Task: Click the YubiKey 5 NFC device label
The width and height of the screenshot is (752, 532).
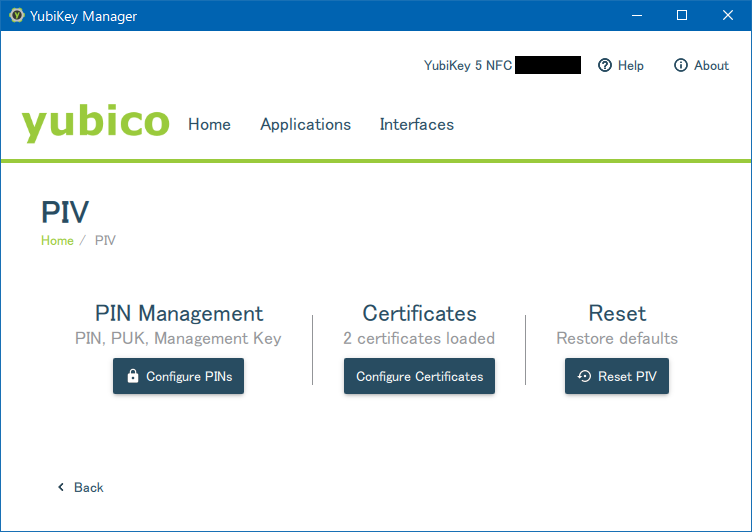Action: [468, 66]
